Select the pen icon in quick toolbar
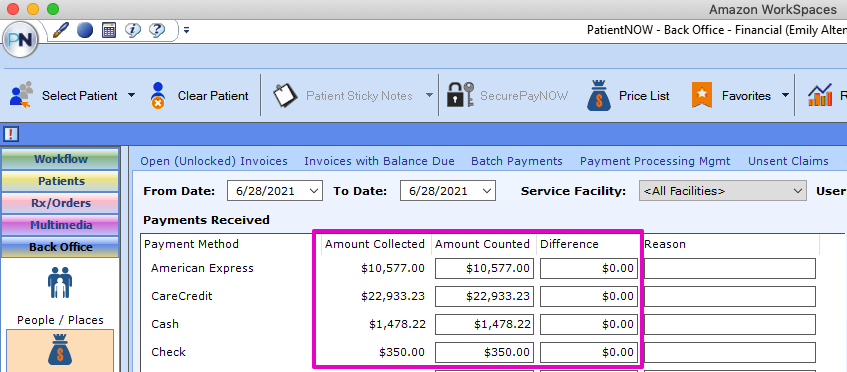The height and width of the screenshot is (372, 847). [62, 30]
